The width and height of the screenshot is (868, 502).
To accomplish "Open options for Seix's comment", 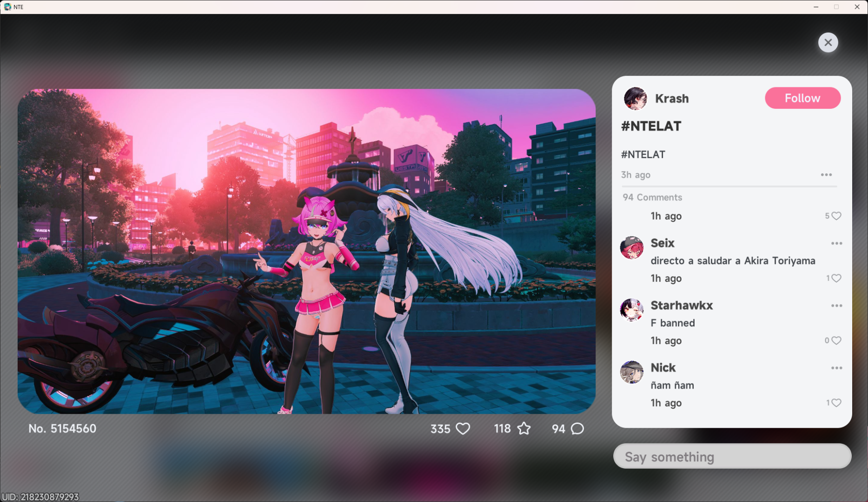I will pyautogui.click(x=836, y=244).
